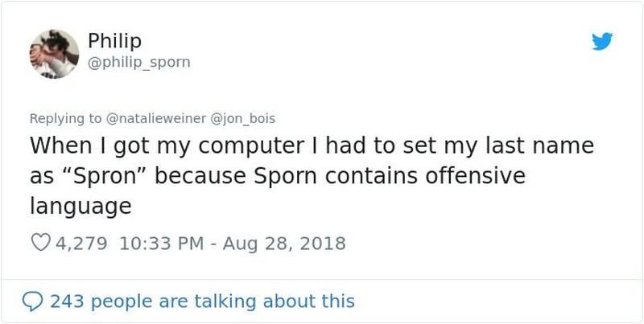Screen dimensions: 644x324
Task: Like the tweet with the heart icon
Action: (x=39, y=243)
